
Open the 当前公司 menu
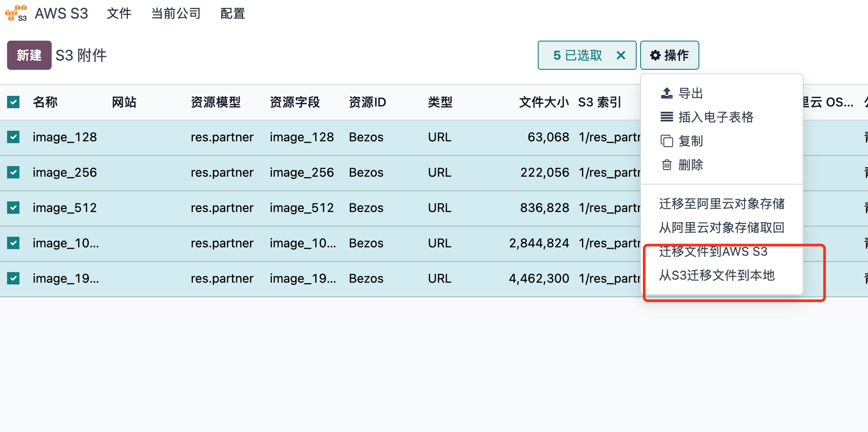[176, 13]
